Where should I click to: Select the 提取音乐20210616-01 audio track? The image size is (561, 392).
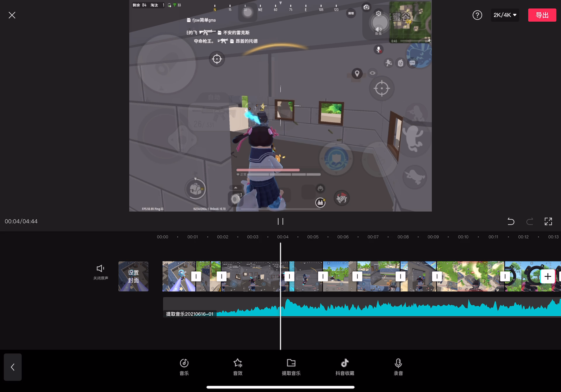pos(362,307)
